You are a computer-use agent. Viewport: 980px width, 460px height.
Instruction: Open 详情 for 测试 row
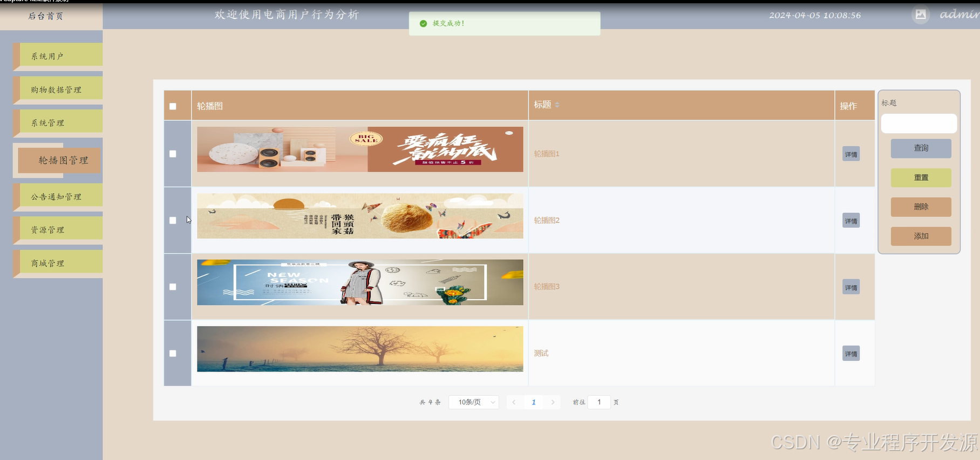pos(851,354)
